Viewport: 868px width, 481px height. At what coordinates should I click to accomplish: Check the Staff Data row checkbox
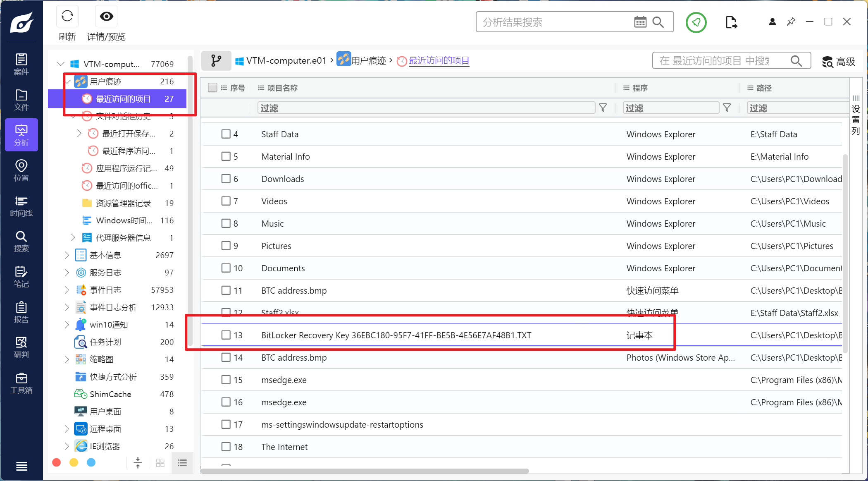point(226,134)
